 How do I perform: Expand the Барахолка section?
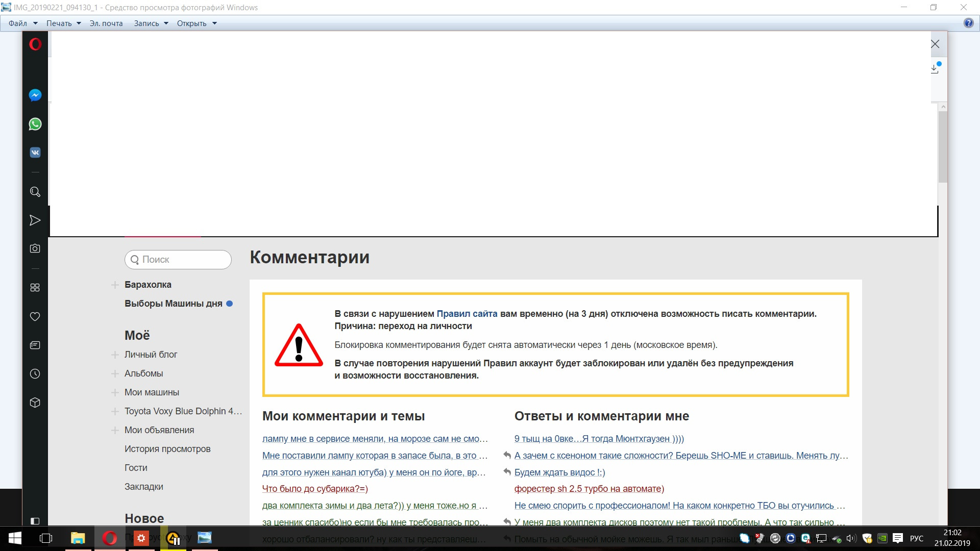(115, 285)
